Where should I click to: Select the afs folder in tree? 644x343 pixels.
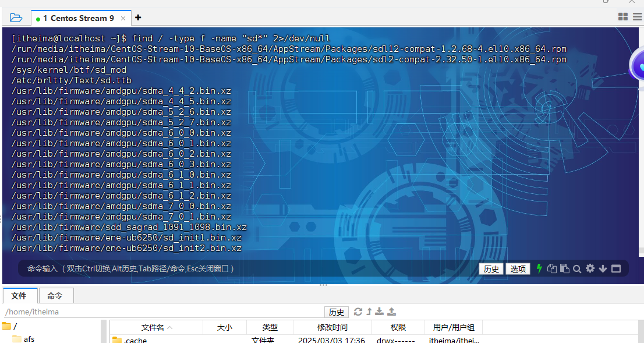pyautogui.click(x=24, y=339)
